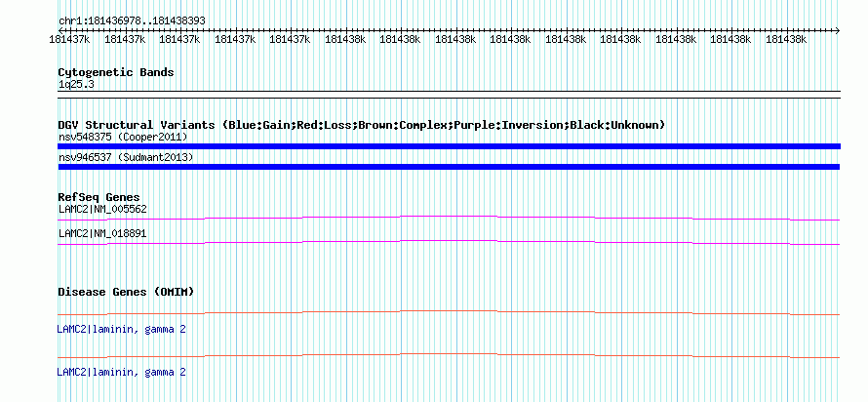
Task: Click the magenta gene line under LAMC2|NM_005562
Action: point(449,217)
